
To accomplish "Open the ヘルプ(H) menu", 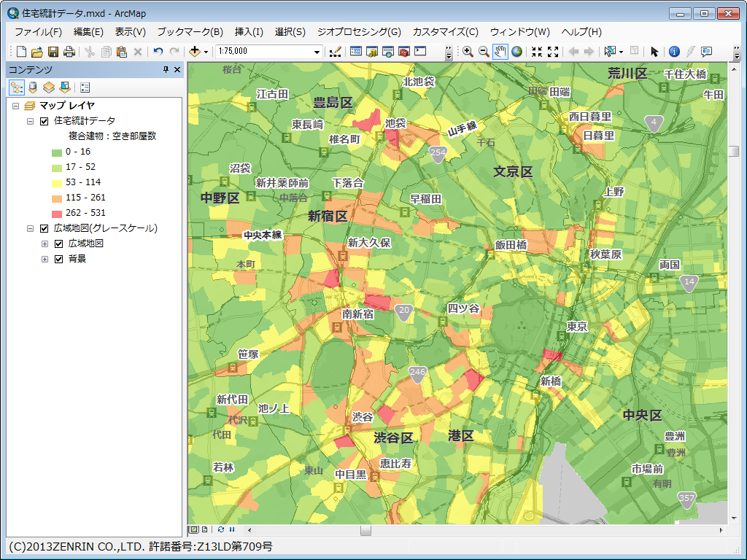I will (581, 32).
